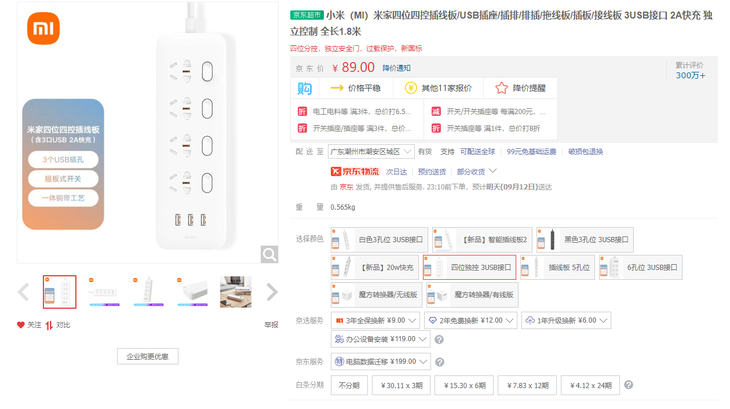Viewport: 730px width, 409px height.
Task: Choose 魔方转换器/无线版 option
Action: click(x=376, y=295)
